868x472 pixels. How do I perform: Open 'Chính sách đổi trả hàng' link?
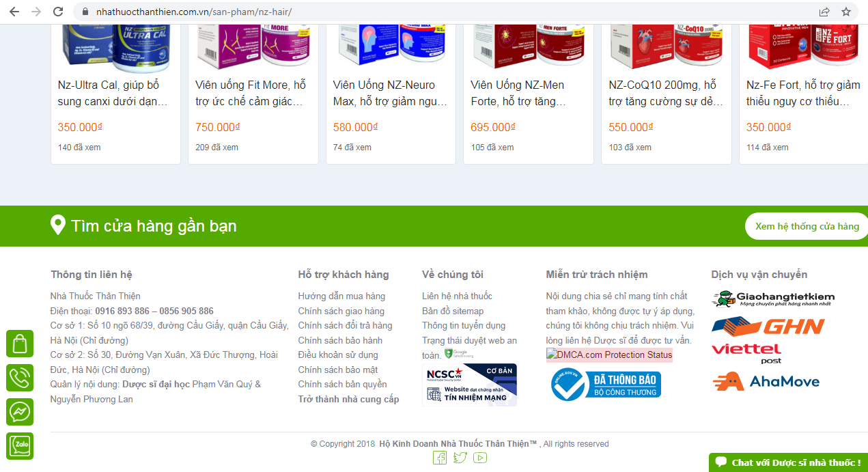click(x=345, y=325)
